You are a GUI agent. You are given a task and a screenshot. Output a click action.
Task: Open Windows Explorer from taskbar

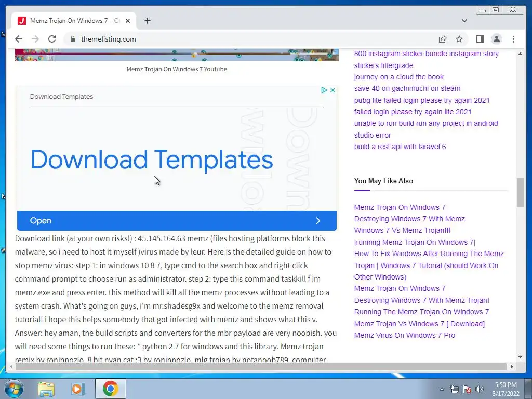(46, 389)
